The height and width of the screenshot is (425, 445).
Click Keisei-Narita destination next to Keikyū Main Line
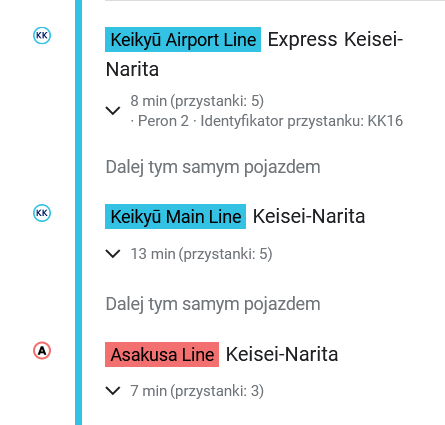click(x=309, y=216)
